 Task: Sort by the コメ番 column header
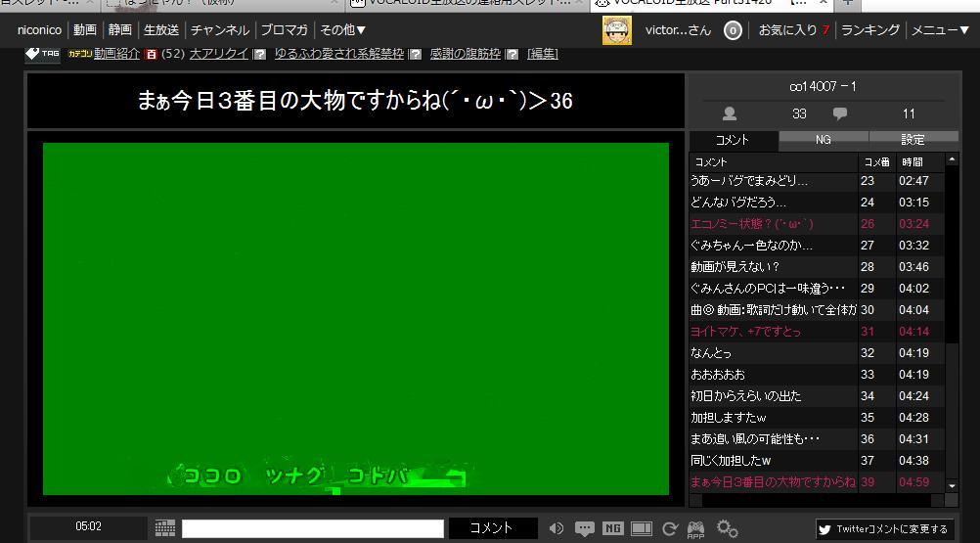click(x=877, y=161)
